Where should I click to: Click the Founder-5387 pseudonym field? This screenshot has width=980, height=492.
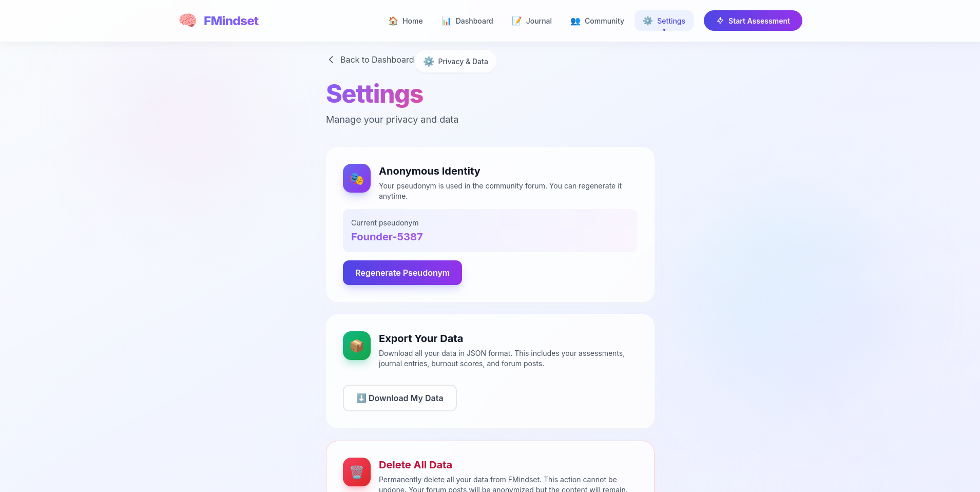point(490,231)
